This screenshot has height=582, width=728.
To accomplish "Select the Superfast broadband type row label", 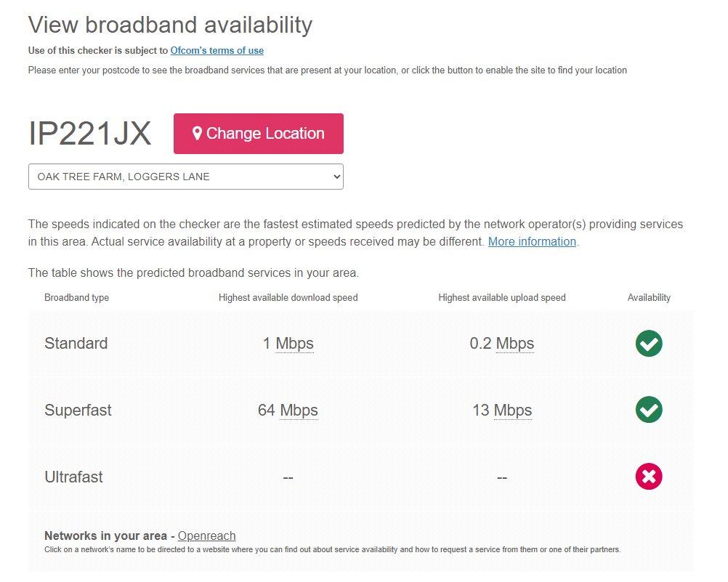I will (78, 410).
